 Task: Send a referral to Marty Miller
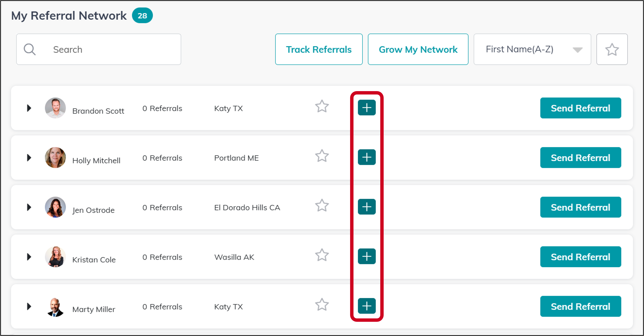click(581, 306)
